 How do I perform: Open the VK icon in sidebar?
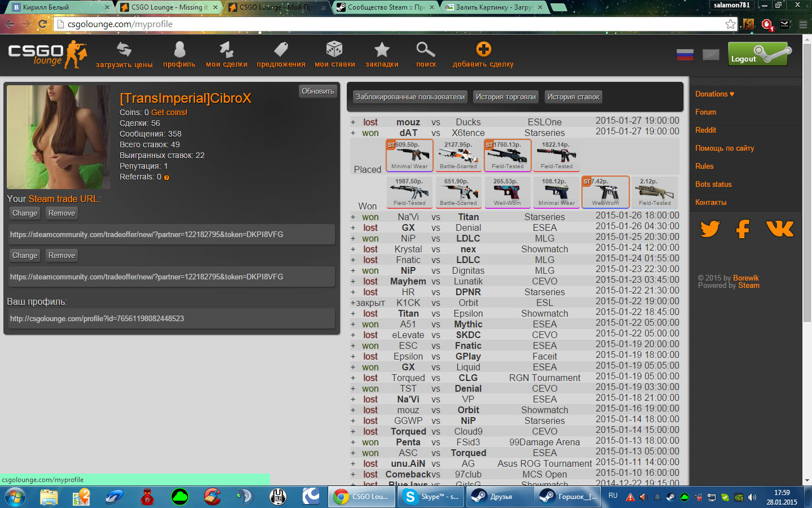click(780, 229)
